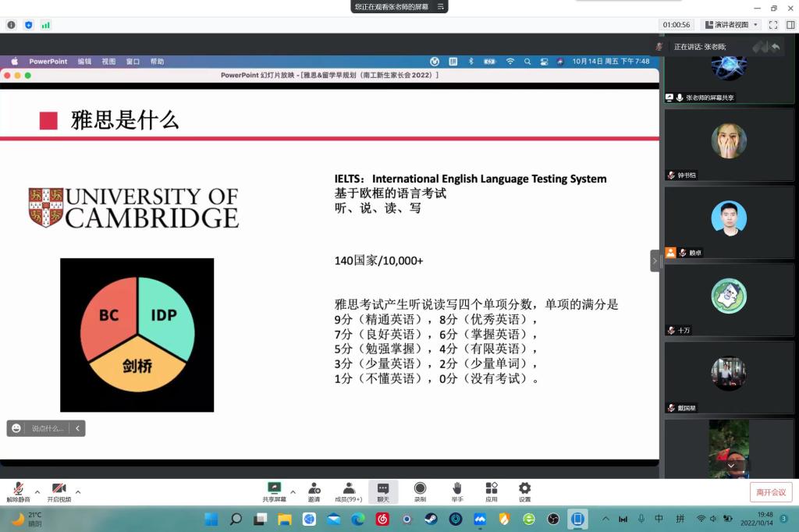The image size is (799, 532).
Task: Toggle fullscreen mode icon at top right
Action: [773, 25]
